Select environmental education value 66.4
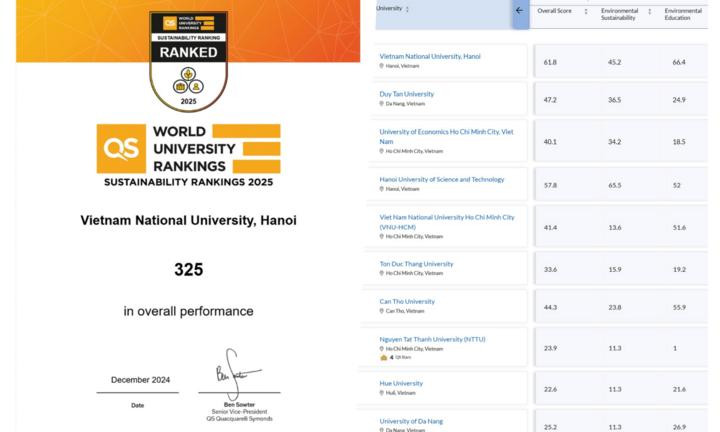720x432 pixels. coord(679,62)
